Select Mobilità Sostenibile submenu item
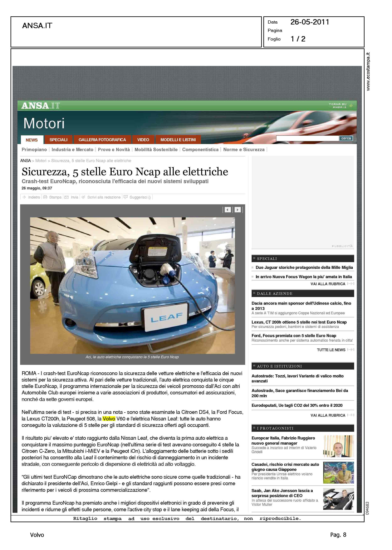The image size is (392, 550). (156, 150)
